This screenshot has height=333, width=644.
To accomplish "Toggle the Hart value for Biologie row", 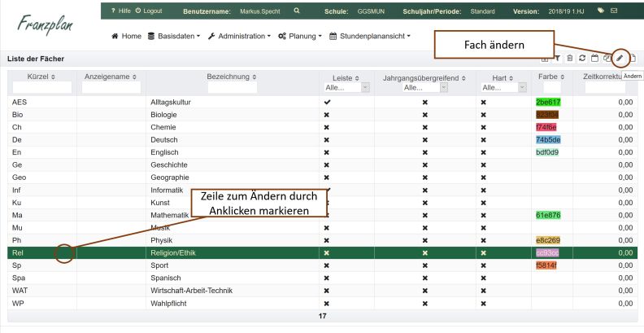I will (x=483, y=115).
